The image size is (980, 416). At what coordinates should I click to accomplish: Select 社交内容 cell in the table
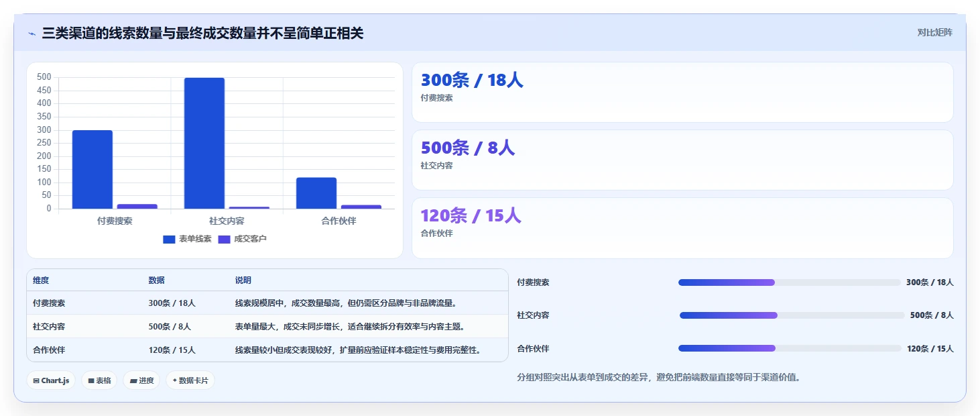(x=49, y=327)
